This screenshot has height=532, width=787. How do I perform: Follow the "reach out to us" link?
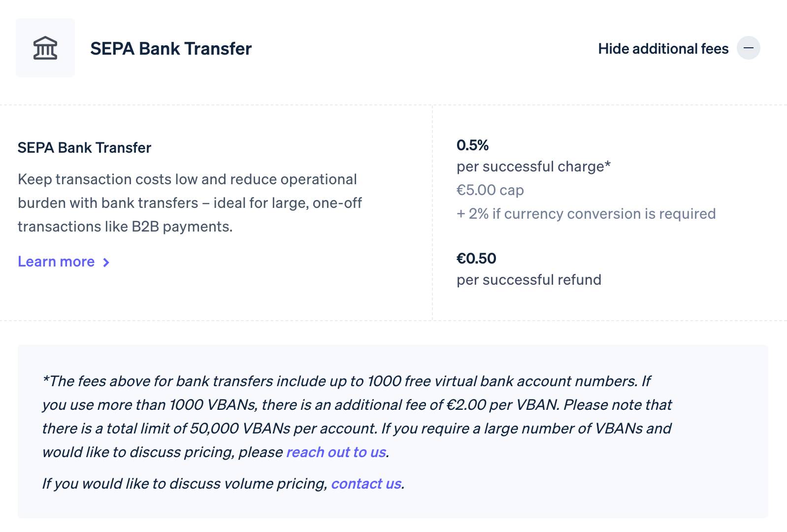coord(336,452)
